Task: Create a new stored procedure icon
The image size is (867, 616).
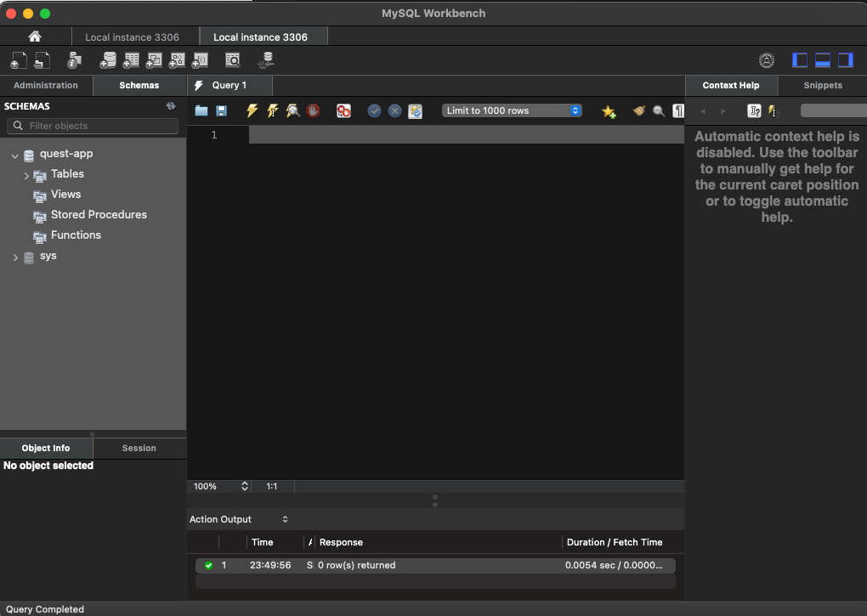Action: click(177, 60)
